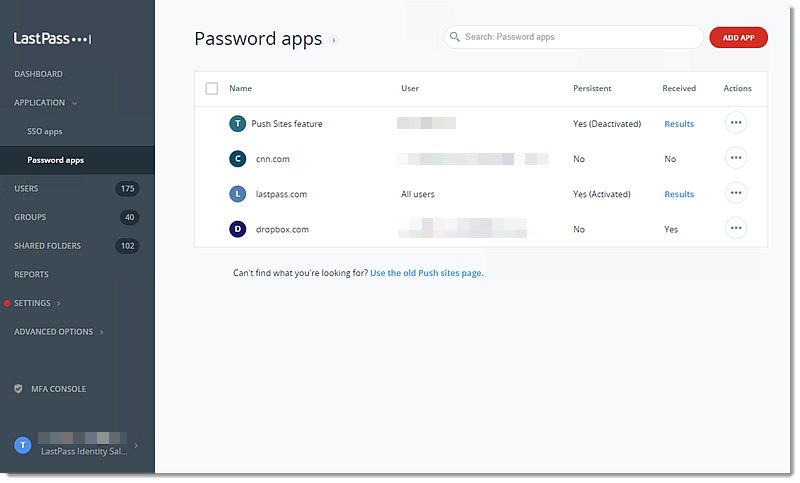Open the old Push sites page link

point(427,273)
